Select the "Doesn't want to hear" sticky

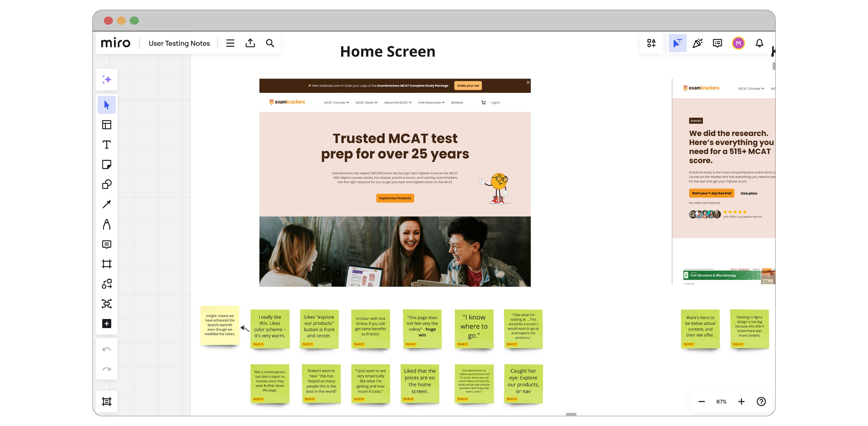click(321, 384)
